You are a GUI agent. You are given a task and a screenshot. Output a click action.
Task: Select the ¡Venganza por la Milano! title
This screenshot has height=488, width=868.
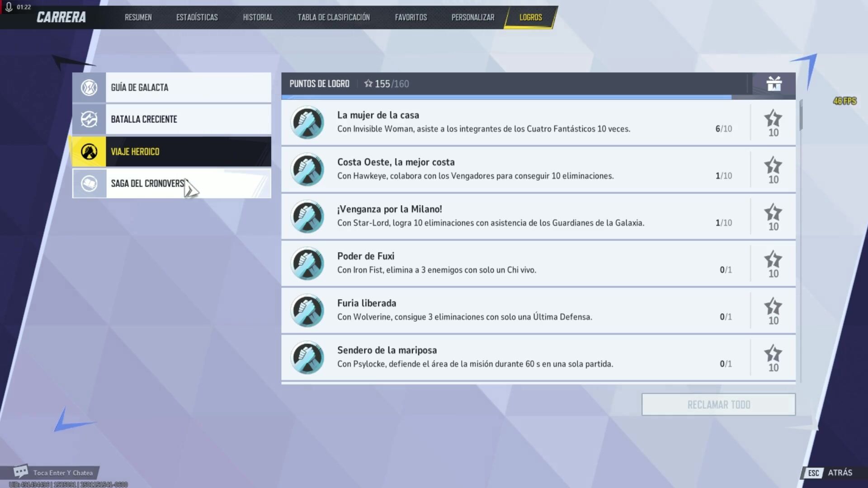pos(390,209)
